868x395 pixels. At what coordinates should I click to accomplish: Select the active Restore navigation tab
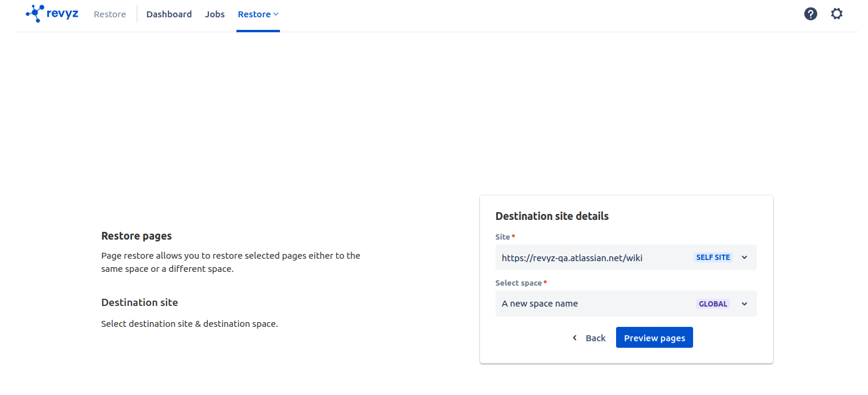[254, 14]
